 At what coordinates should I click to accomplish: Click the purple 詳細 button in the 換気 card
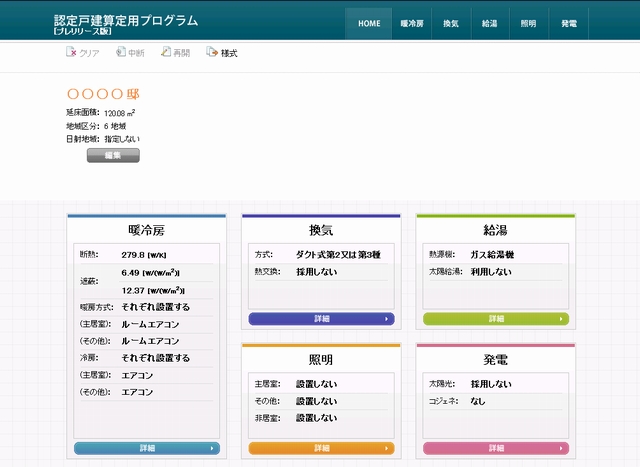click(321, 319)
